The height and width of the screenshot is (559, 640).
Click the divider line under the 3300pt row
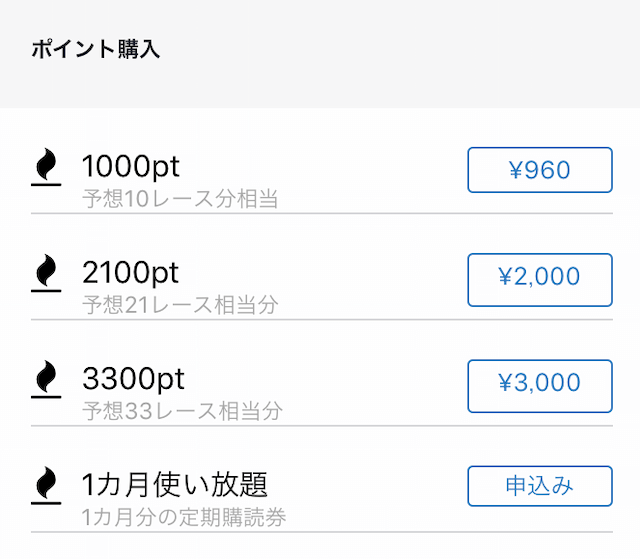[x=322, y=426]
